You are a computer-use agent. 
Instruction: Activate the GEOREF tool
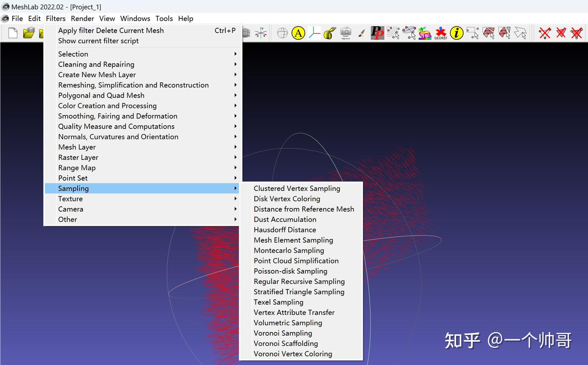(441, 33)
